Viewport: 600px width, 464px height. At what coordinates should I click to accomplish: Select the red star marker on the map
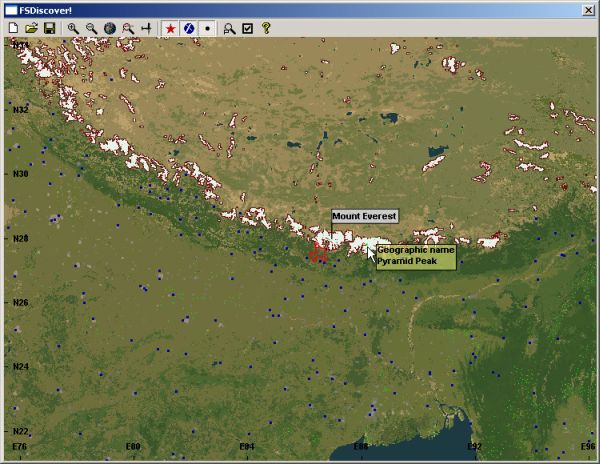pos(318,251)
